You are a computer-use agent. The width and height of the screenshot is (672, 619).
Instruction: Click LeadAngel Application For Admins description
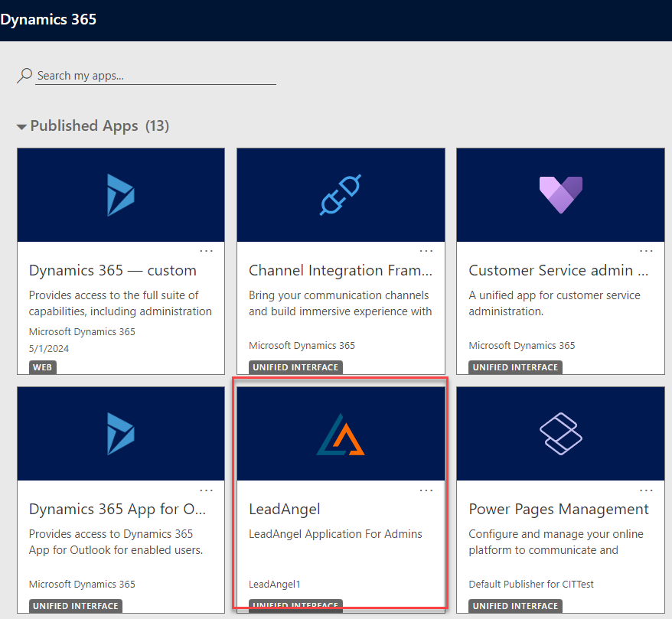335,534
